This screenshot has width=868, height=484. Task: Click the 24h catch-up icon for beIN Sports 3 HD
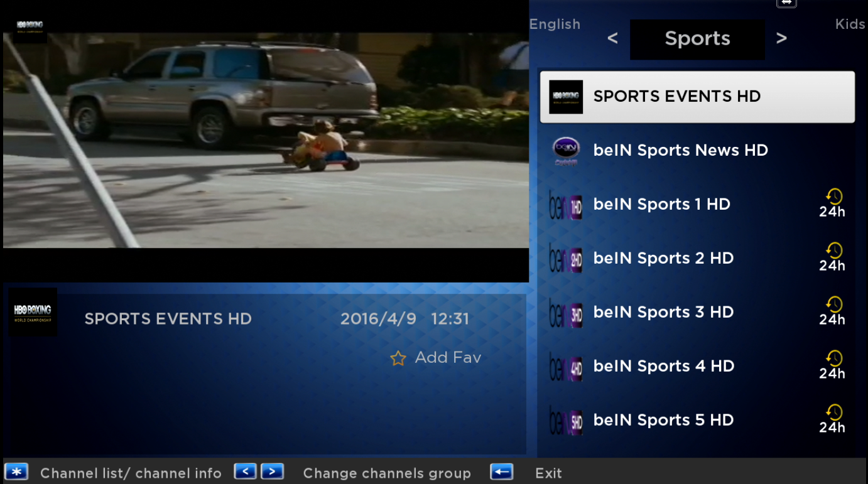tap(832, 312)
